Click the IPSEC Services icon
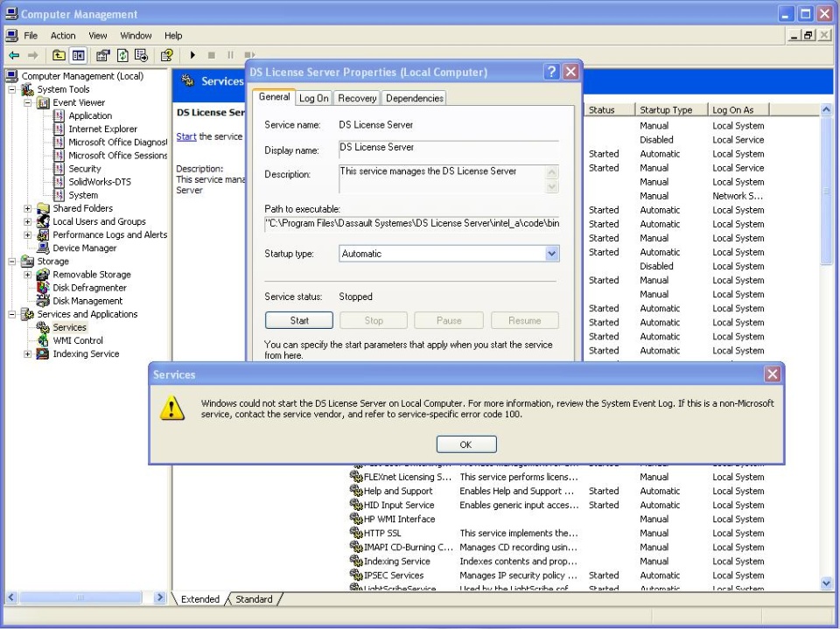 click(x=356, y=575)
